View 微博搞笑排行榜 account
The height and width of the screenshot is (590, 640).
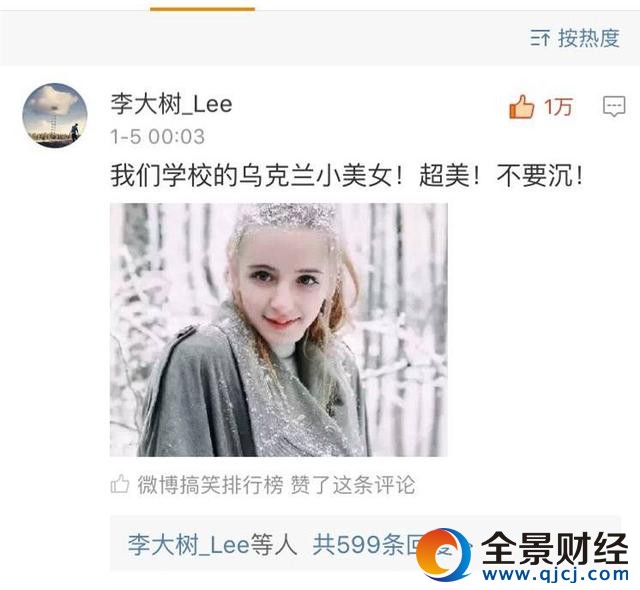tap(210, 485)
